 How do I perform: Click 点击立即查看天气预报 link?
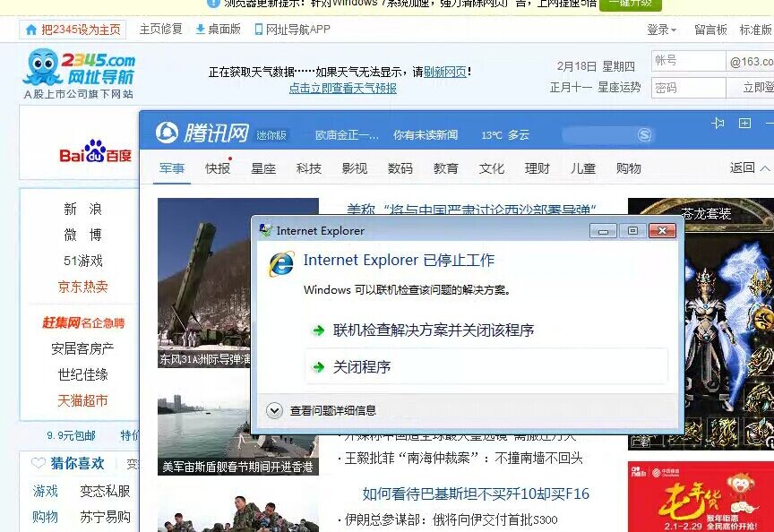342,89
